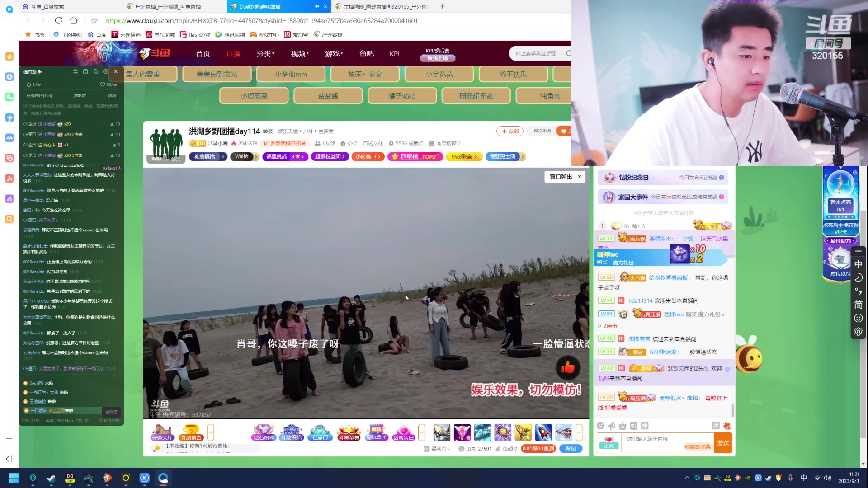Open the 任意门 portal icon
The height and width of the screenshot is (488, 868).
pos(320,432)
